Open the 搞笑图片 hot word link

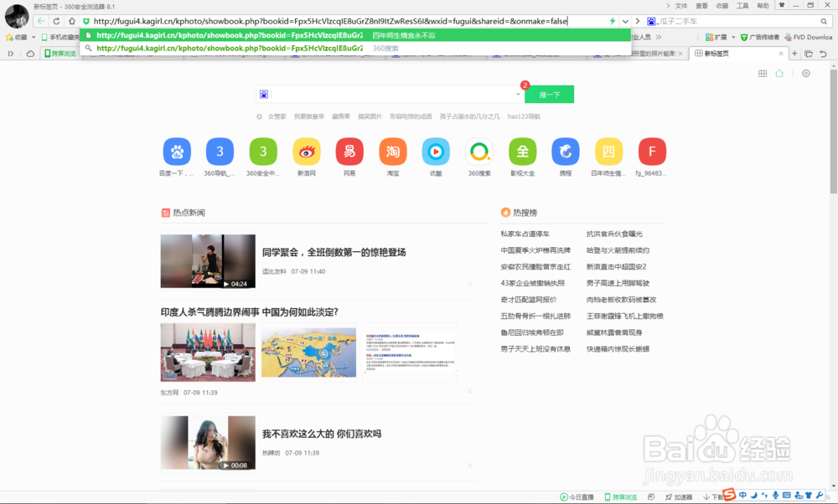pos(370,116)
